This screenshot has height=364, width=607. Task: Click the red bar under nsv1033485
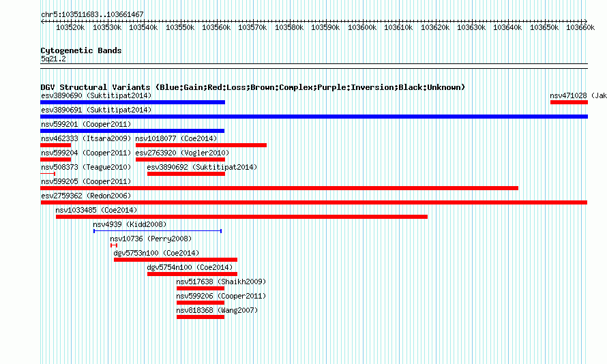pos(241,217)
